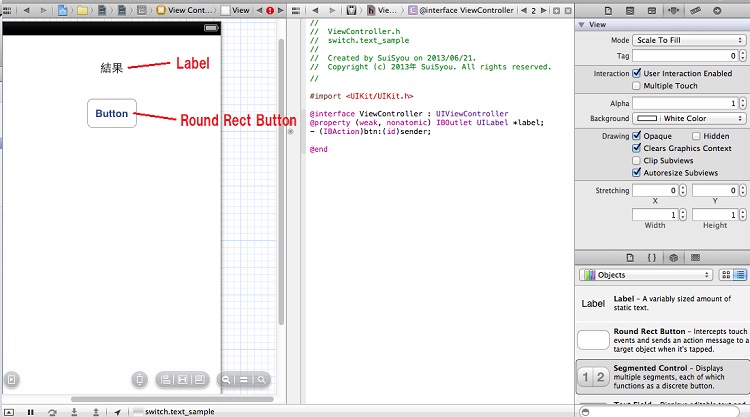
Task: Open the Object library tab (cube icon)
Action: click(673, 257)
